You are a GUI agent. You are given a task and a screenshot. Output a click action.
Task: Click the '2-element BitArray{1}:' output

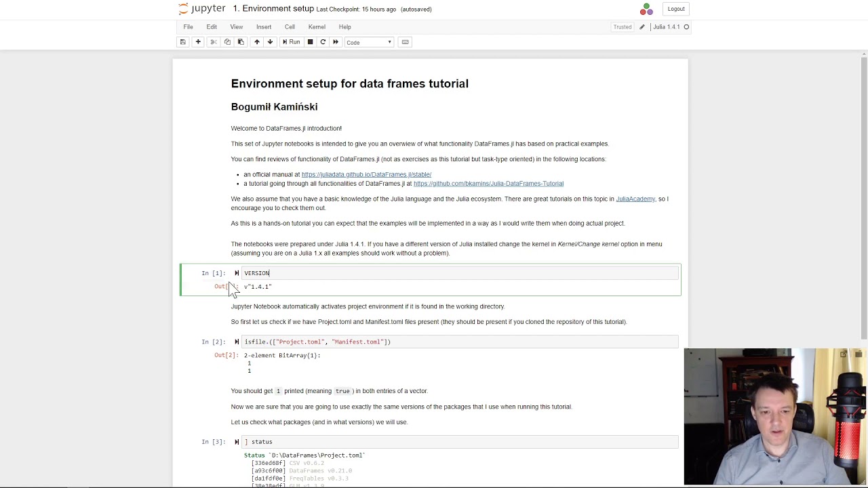point(282,355)
